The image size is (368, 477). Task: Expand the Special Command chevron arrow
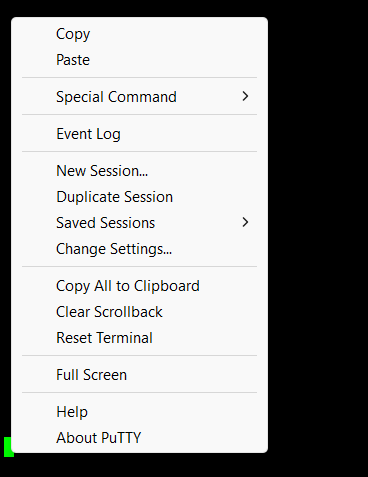tap(245, 97)
